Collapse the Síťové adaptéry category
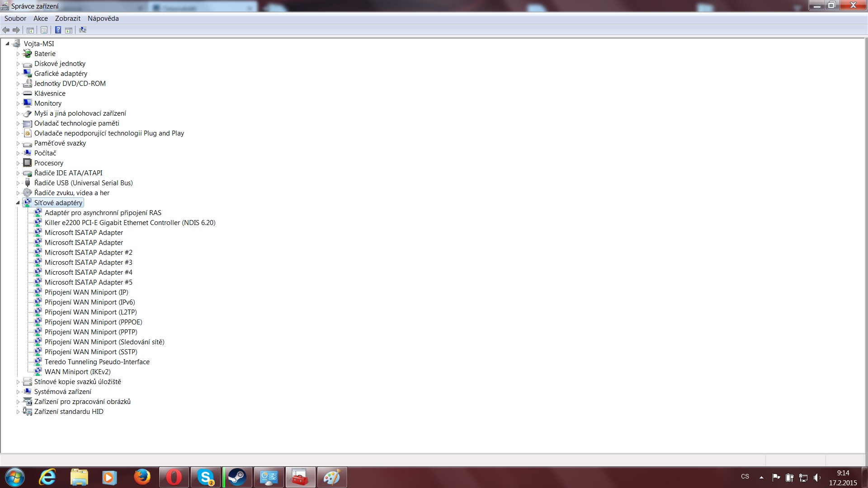This screenshot has width=868, height=488. (18, 203)
